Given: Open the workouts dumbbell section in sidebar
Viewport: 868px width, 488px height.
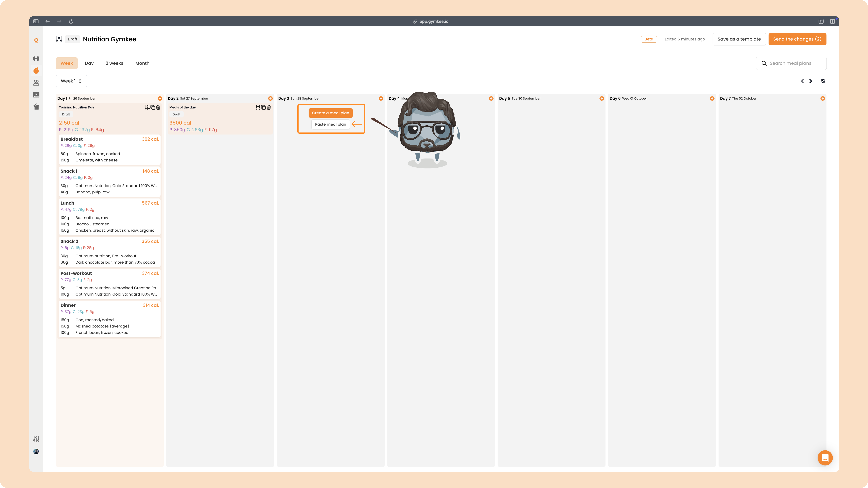Looking at the screenshot, I should [36, 58].
